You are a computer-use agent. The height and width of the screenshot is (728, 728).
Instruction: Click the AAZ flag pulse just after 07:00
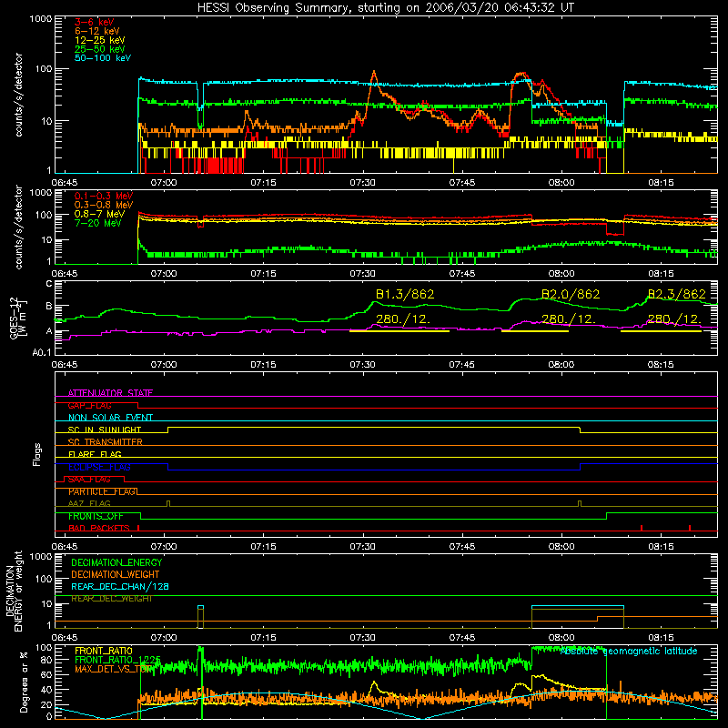168,504
